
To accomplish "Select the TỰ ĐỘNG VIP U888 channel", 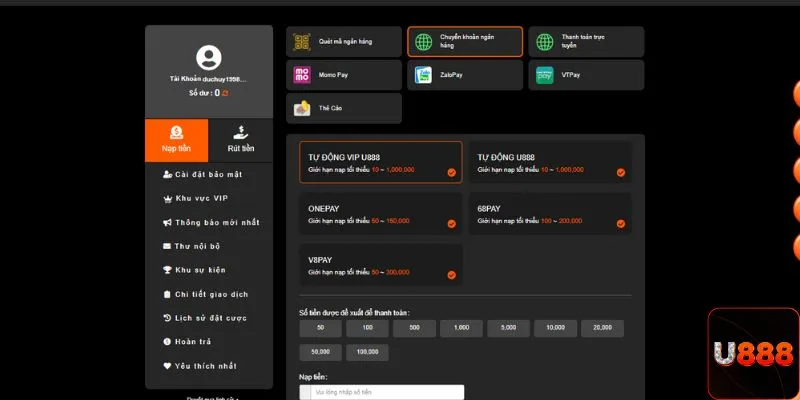I will (x=381, y=162).
